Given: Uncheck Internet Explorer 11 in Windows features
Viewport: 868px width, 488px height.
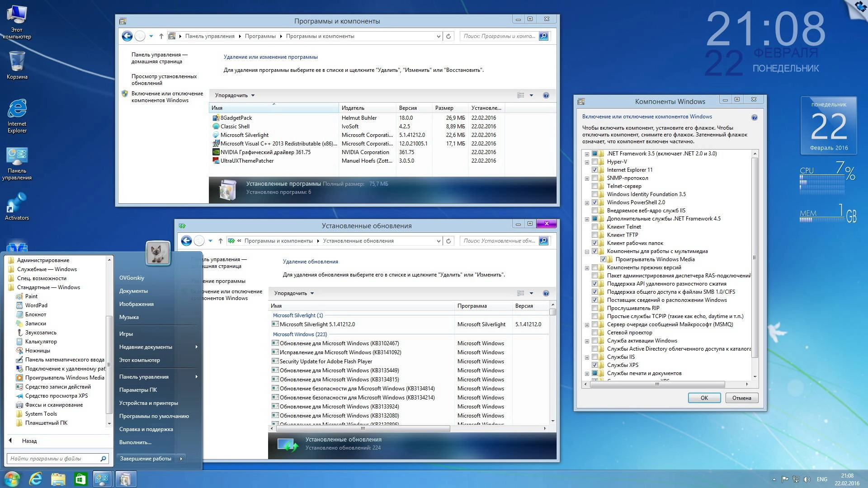Looking at the screenshot, I should 595,170.
